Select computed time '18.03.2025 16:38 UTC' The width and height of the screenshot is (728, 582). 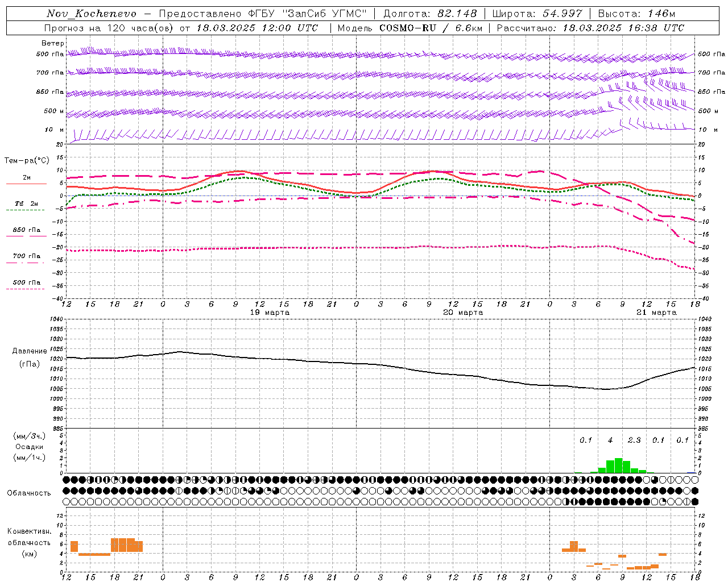[623, 28]
